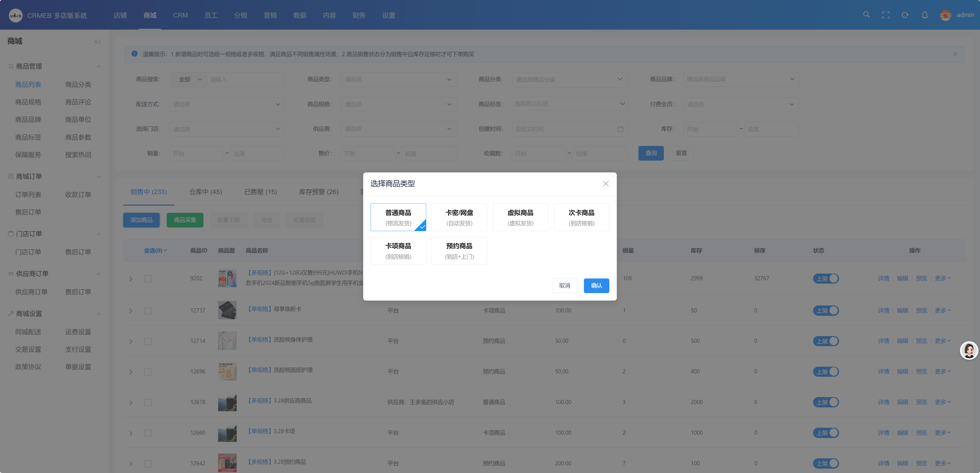Switch to 已售罄 (15) tab
This screenshot has height=473, width=980.
pyautogui.click(x=261, y=192)
